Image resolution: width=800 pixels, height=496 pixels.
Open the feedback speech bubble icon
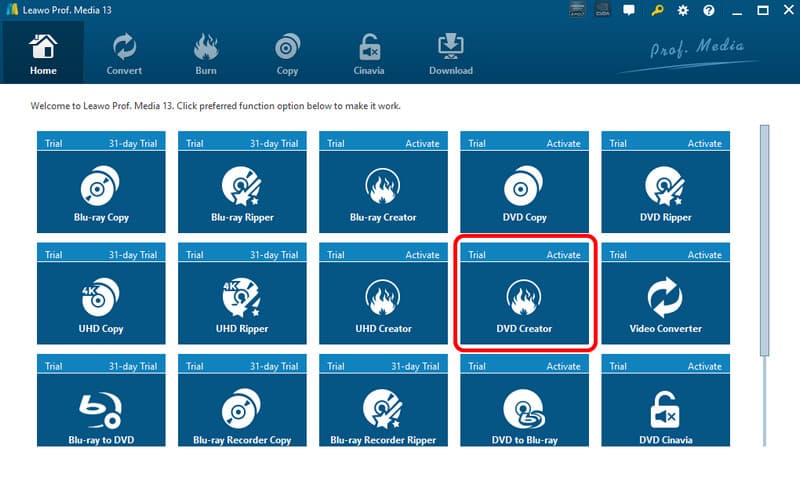pos(629,10)
